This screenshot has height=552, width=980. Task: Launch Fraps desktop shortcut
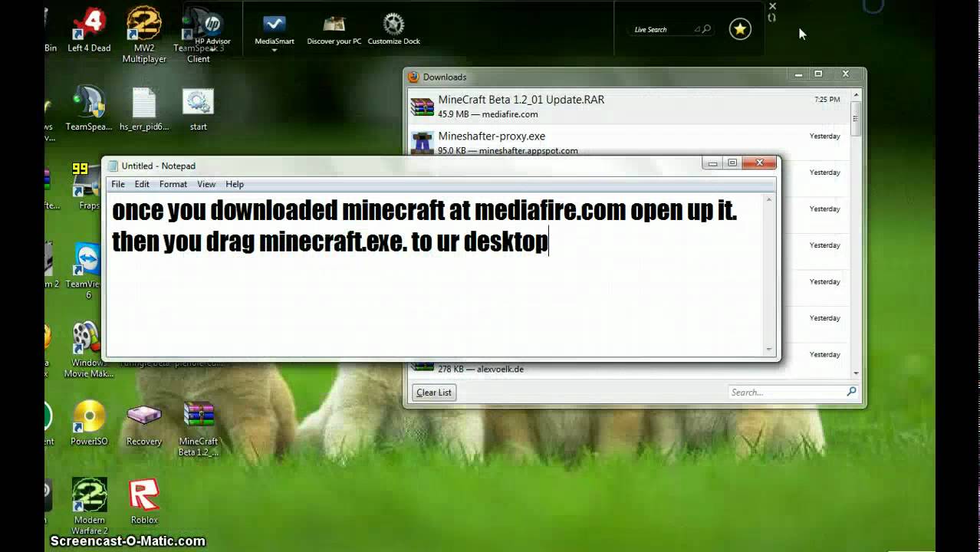[89, 186]
